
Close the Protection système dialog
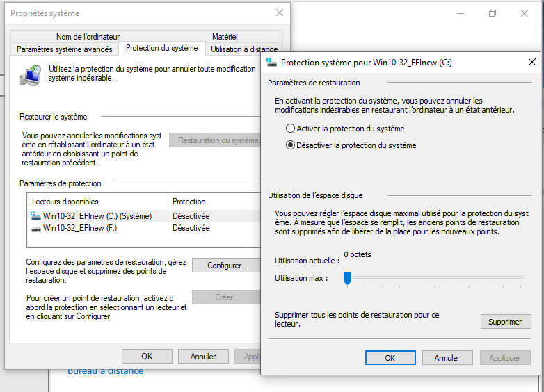[532, 62]
